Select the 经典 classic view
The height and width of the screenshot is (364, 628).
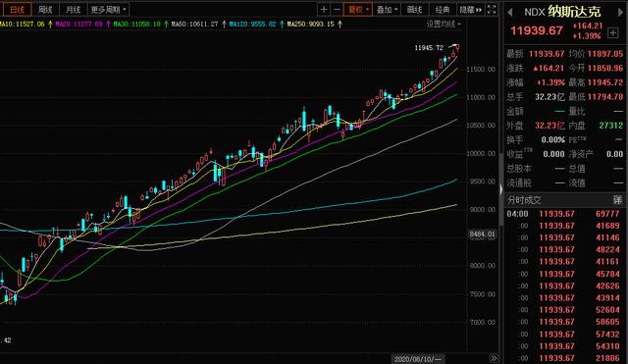(443, 9)
